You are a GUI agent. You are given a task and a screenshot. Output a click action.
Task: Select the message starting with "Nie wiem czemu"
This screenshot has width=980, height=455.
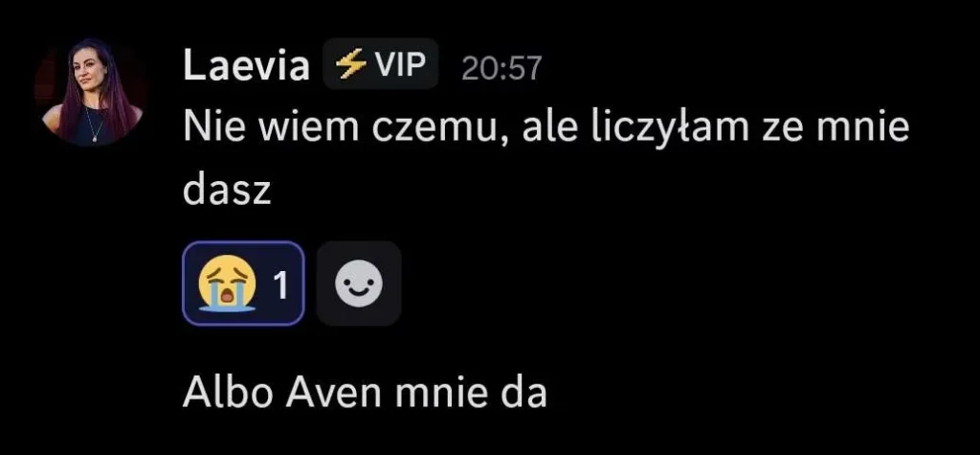point(546,160)
